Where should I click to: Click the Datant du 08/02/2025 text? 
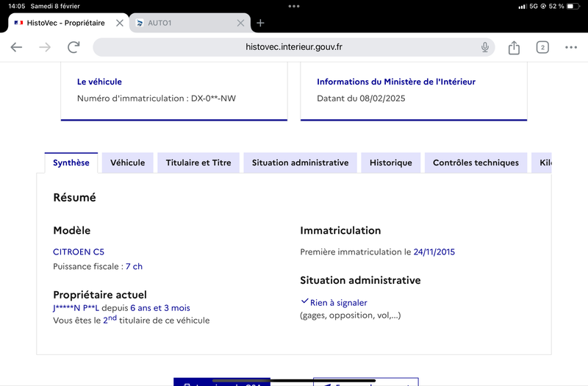[x=361, y=99]
